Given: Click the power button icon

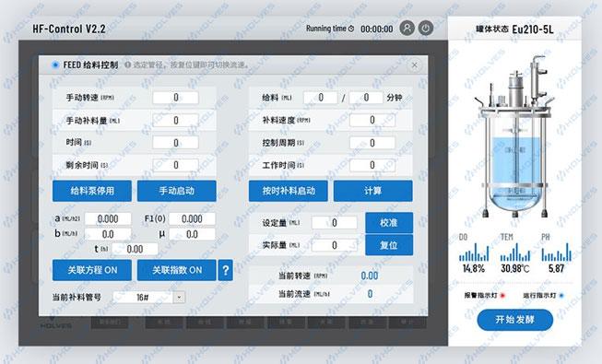Looking at the screenshot, I should 425,28.
